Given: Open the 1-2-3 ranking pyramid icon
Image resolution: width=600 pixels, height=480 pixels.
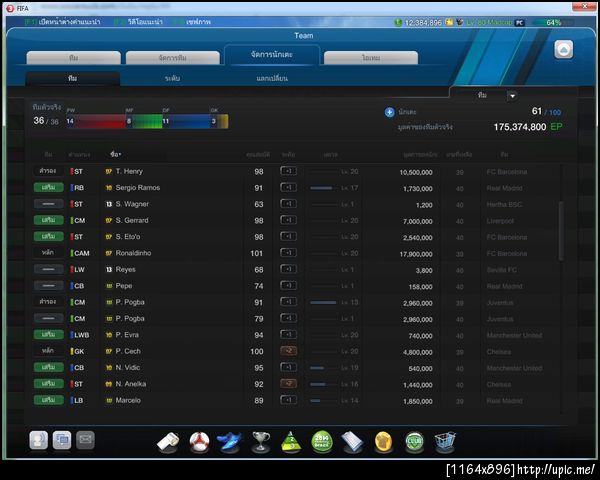Looking at the screenshot, I should pyautogui.click(x=291, y=442).
